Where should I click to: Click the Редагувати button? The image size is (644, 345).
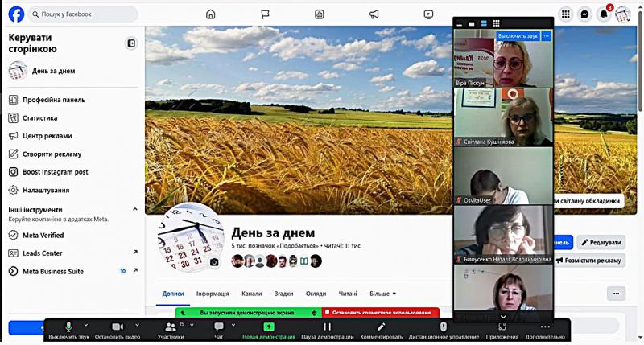601,242
